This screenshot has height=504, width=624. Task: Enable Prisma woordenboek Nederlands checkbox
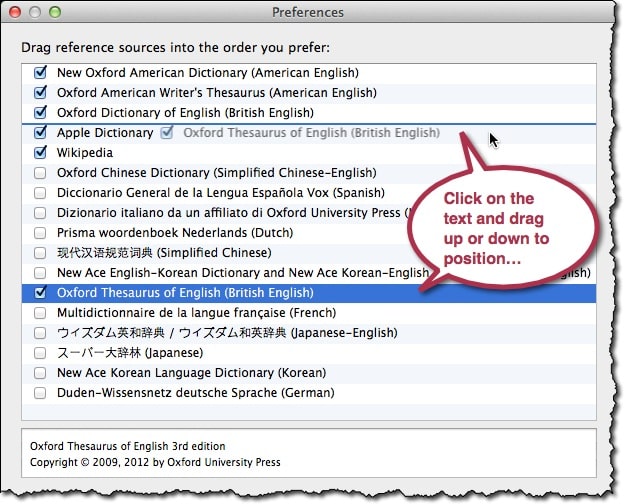point(40,232)
